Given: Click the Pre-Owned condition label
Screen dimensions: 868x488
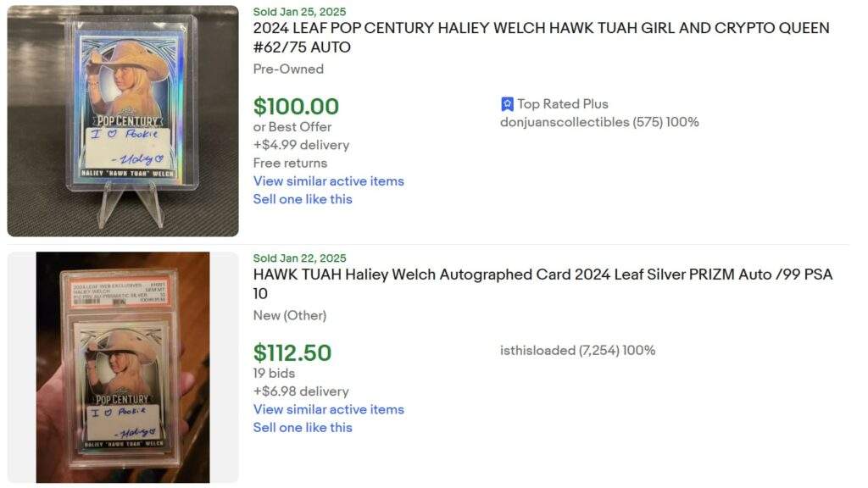Looking at the screenshot, I should click(288, 69).
